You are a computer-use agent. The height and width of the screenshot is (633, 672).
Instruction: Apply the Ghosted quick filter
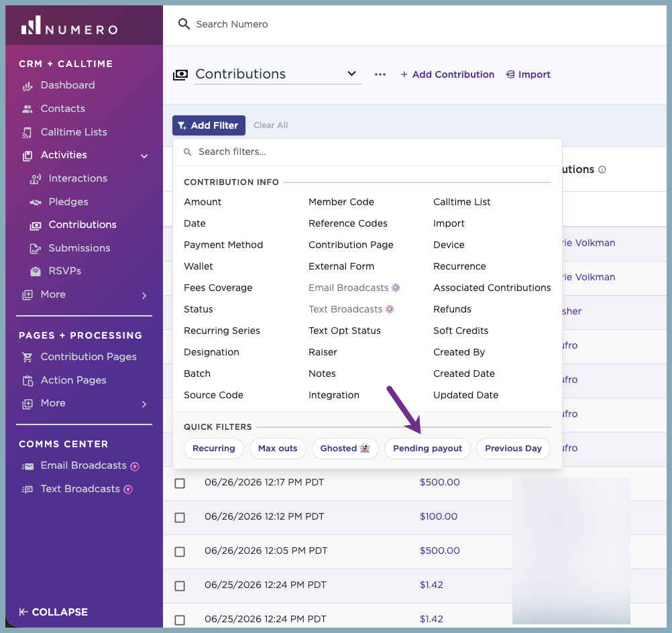pyautogui.click(x=345, y=449)
